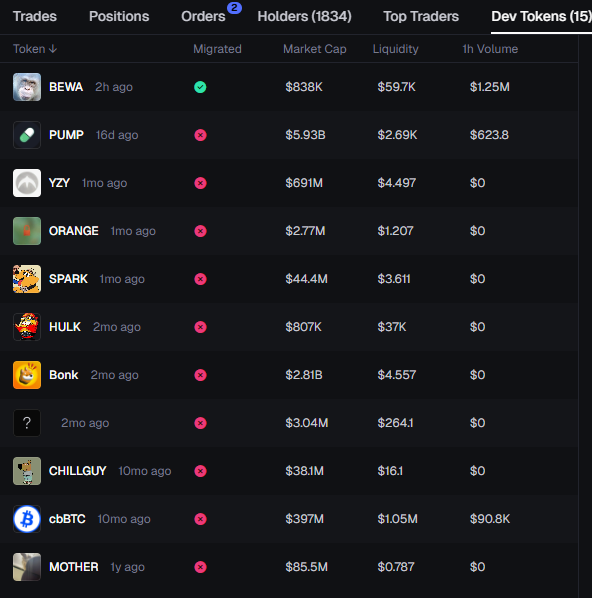View the Holders (1834) tab
Viewport: 592px width, 598px height.
[304, 16]
